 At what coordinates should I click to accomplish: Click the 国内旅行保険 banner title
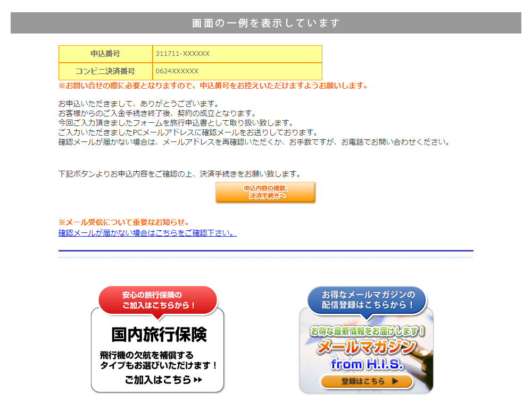(x=159, y=334)
